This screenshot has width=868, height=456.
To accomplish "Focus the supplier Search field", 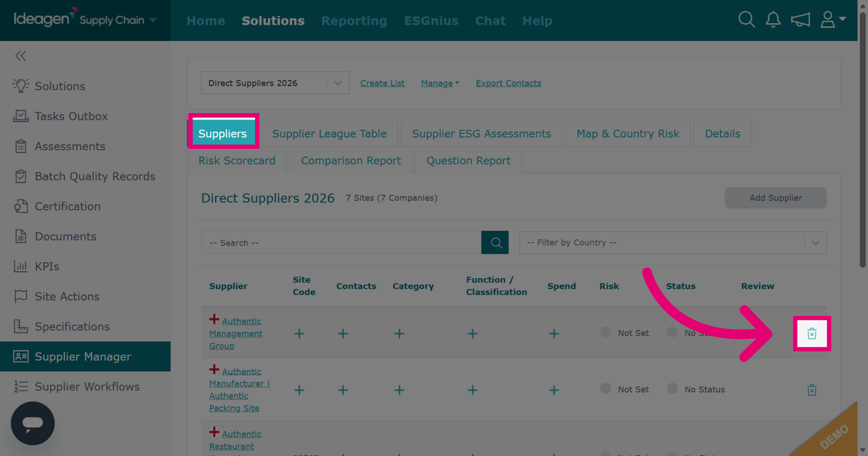I will [x=341, y=242].
